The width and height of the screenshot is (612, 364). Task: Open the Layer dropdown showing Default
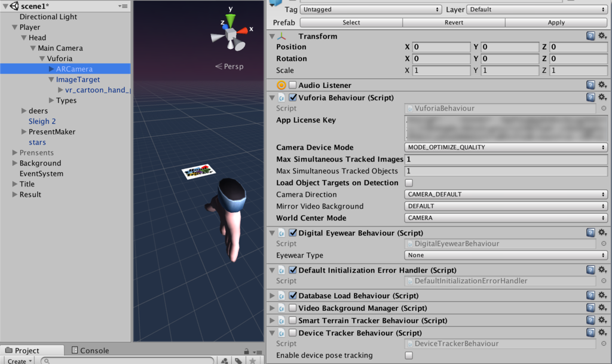[x=537, y=10]
